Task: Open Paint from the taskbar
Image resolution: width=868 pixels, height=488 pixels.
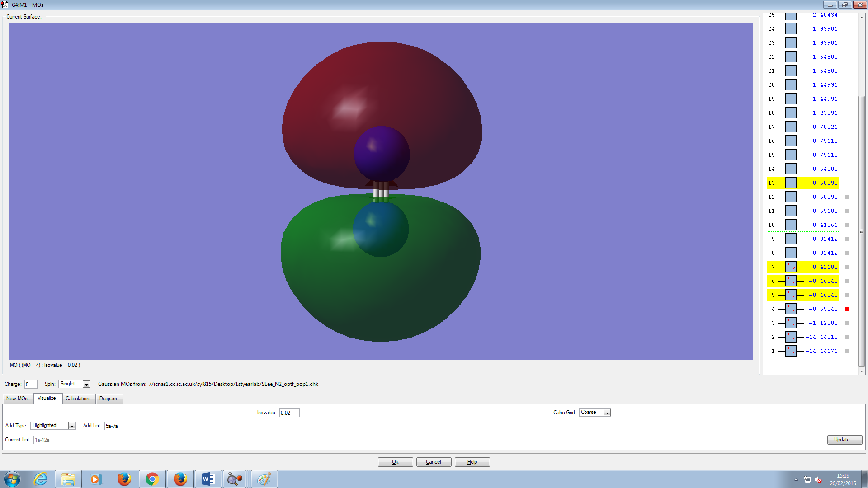Action: point(264,479)
